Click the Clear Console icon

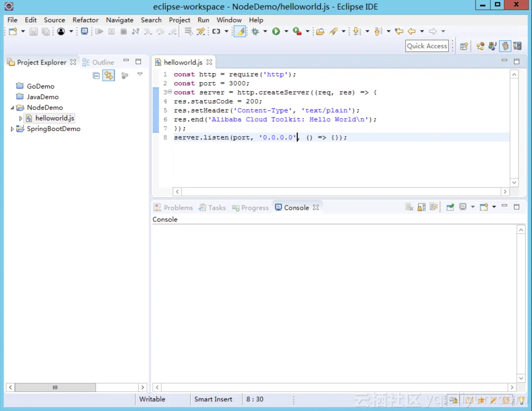coord(409,207)
